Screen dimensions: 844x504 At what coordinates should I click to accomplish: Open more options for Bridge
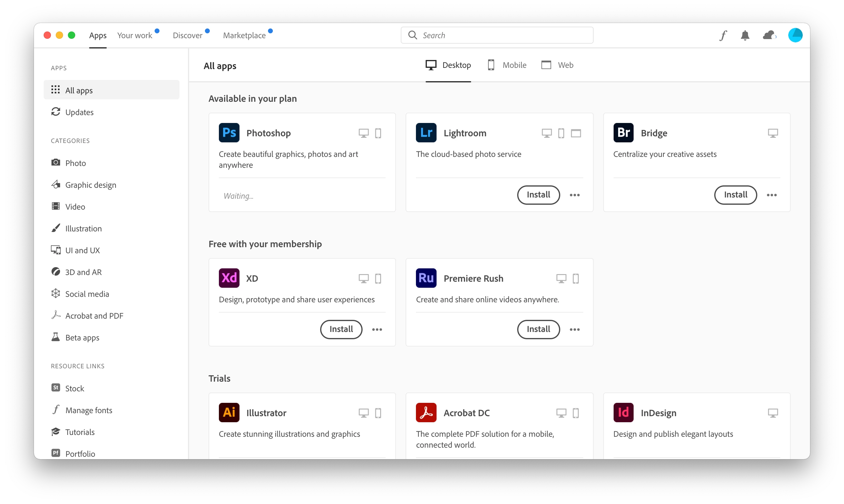pos(772,195)
